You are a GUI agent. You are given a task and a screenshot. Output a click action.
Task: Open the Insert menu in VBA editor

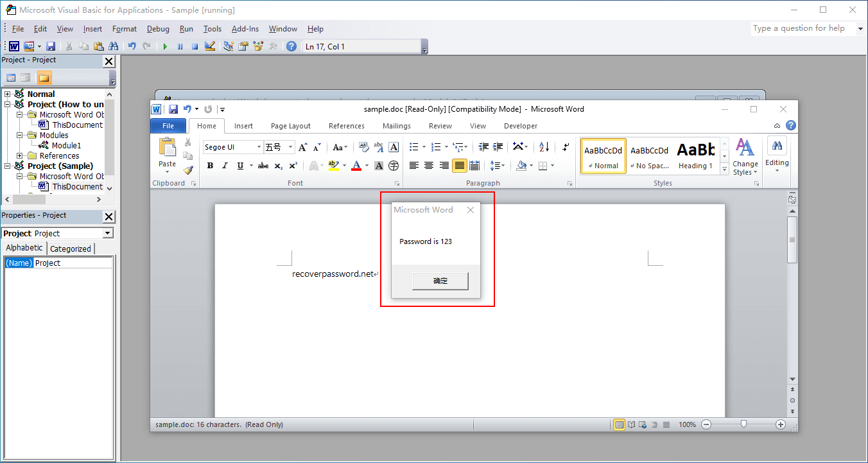(x=92, y=29)
